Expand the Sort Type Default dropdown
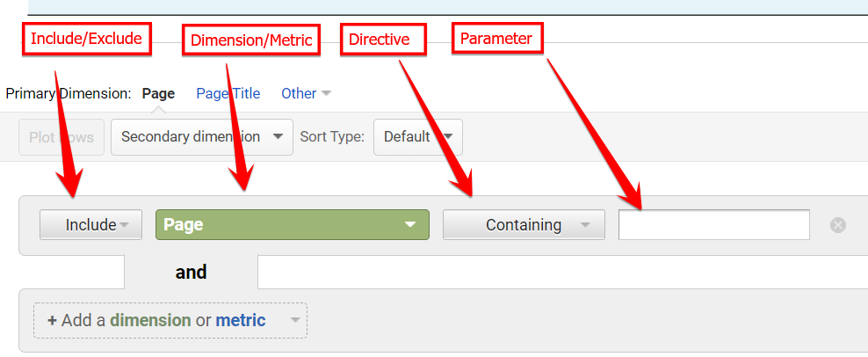The image size is (868, 357). point(417,137)
